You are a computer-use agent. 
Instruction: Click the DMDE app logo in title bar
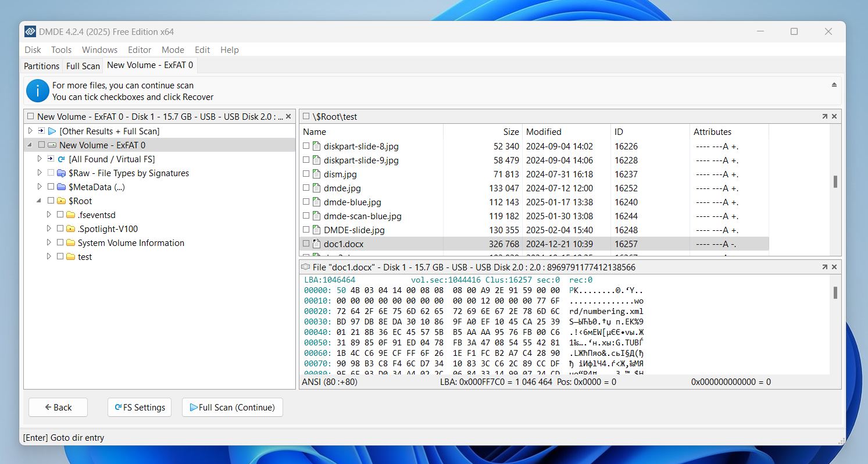point(30,31)
